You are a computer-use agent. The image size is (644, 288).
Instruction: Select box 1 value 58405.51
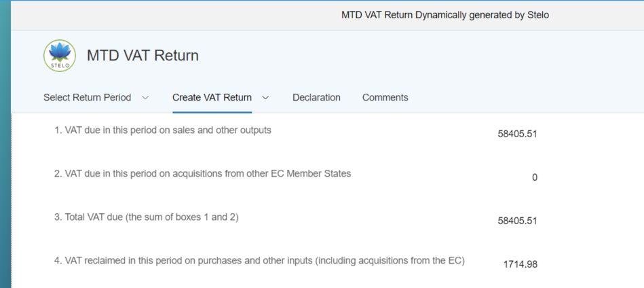[518, 134]
